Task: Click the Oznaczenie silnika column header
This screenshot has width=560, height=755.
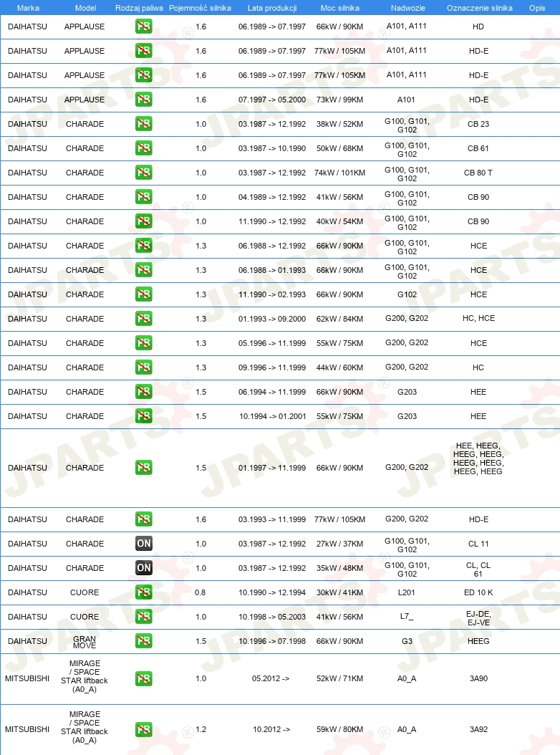Action: (480, 8)
